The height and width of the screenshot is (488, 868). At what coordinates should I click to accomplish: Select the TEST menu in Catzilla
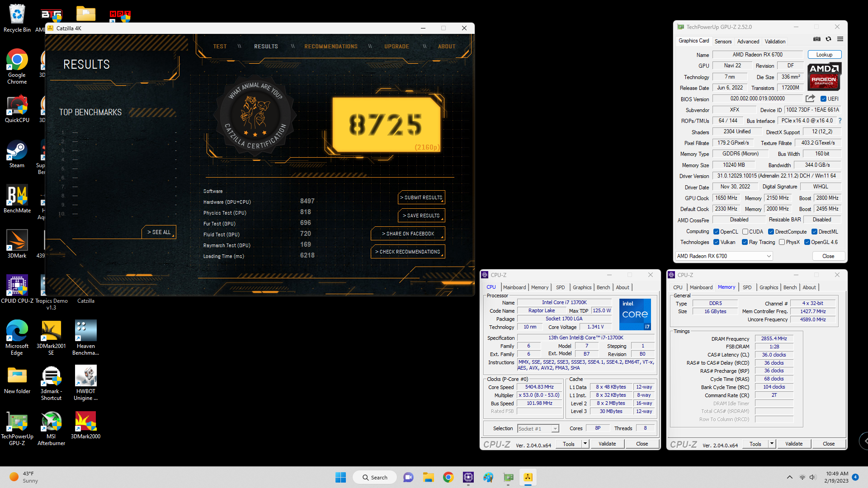(x=220, y=47)
